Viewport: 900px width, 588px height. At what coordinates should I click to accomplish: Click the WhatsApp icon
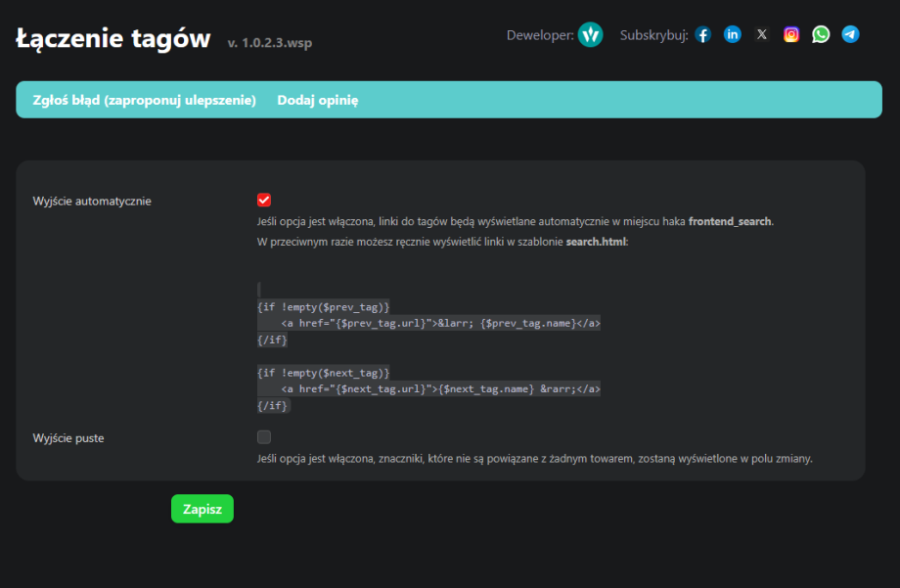click(821, 35)
